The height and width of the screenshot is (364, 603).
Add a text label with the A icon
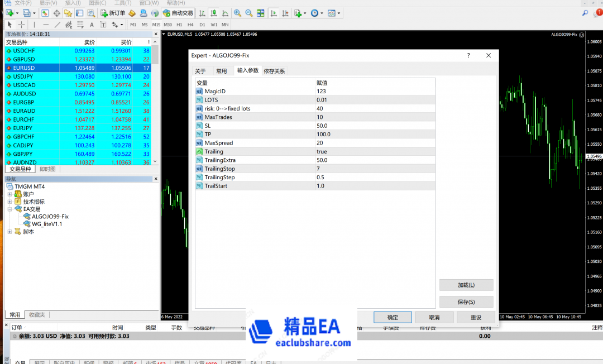point(91,25)
